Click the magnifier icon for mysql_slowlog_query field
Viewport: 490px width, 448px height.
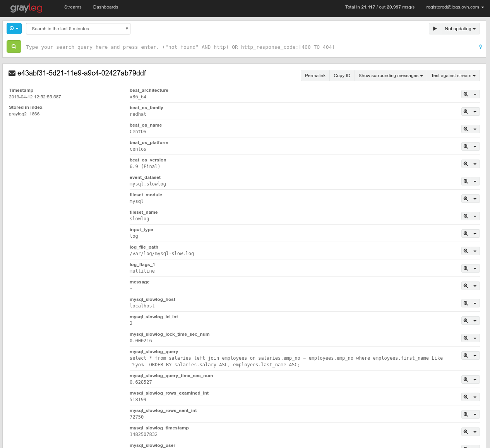click(465, 355)
